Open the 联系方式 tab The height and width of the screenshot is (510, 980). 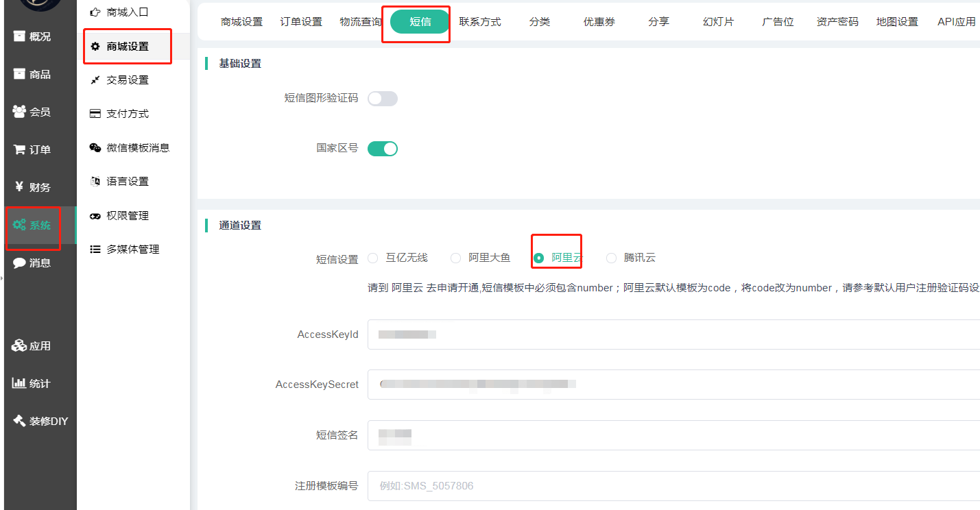tap(480, 22)
